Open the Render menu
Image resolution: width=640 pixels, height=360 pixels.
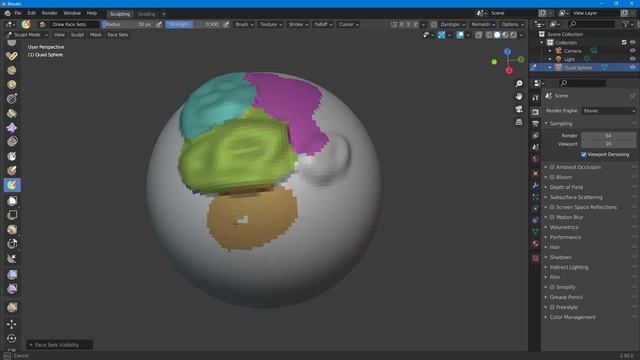tap(49, 13)
